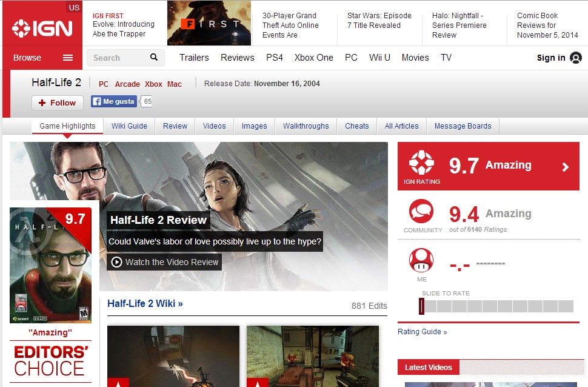The image size is (588, 387).
Task: Go to Trailers section
Action: click(x=194, y=58)
